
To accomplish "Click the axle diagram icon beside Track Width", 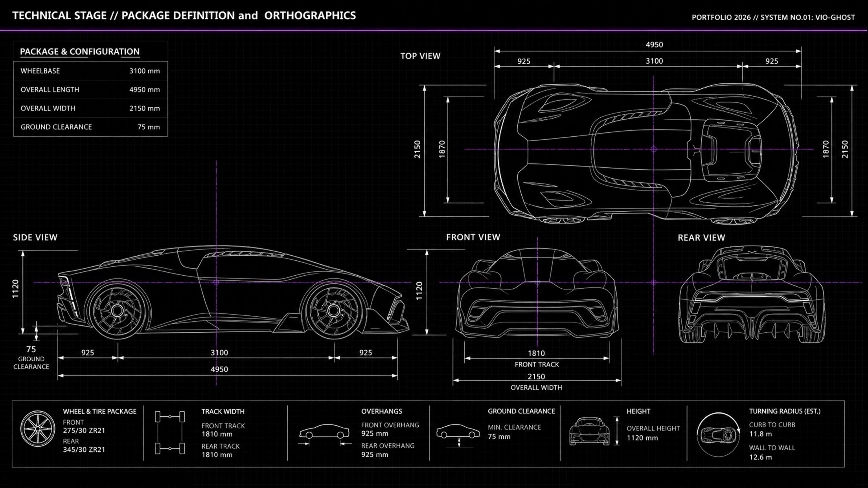I will click(170, 433).
